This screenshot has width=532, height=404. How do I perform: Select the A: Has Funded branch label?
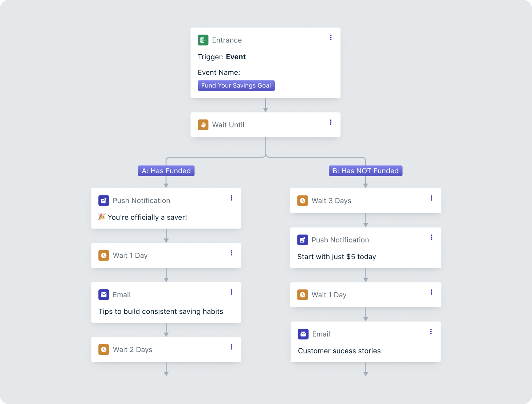(166, 171)
